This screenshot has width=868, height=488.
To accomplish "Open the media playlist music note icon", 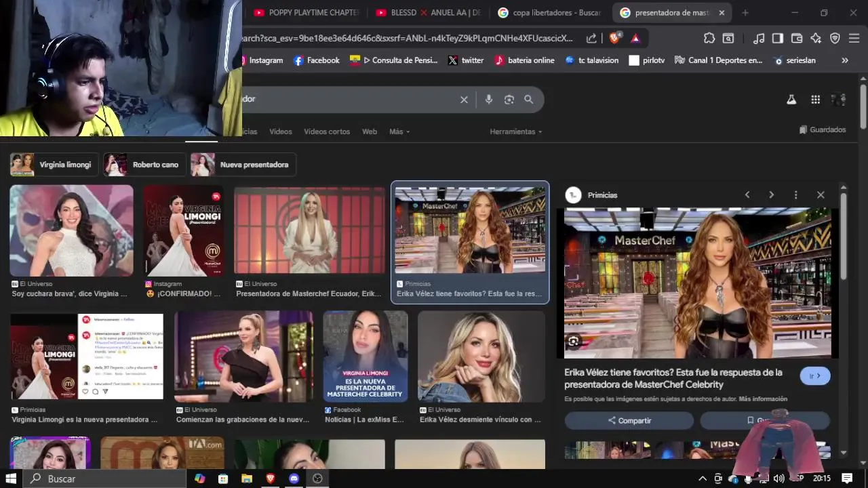I will pyautogui.click(x=759, y=39).
